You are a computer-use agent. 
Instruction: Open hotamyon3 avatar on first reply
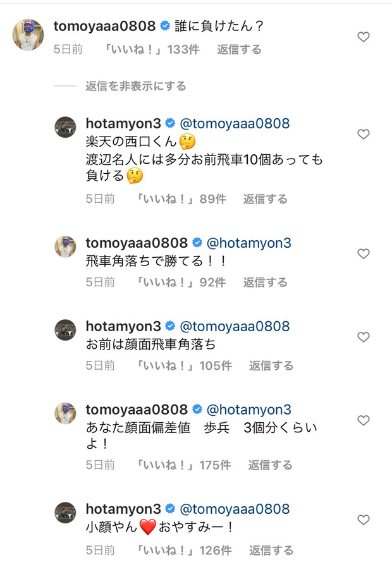(66, 127)
